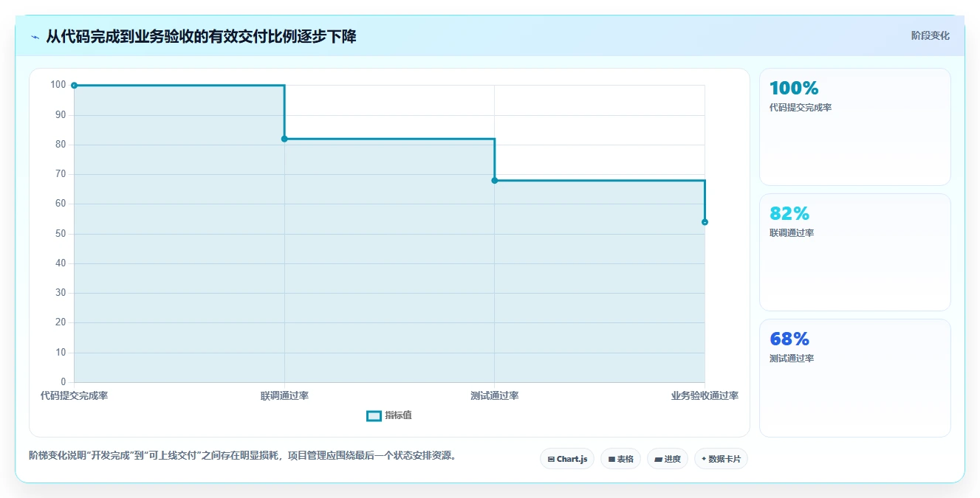Viewport: 980px width, 498px height.
Task: Select the Chart.js pill button
Action: [567, 459]
